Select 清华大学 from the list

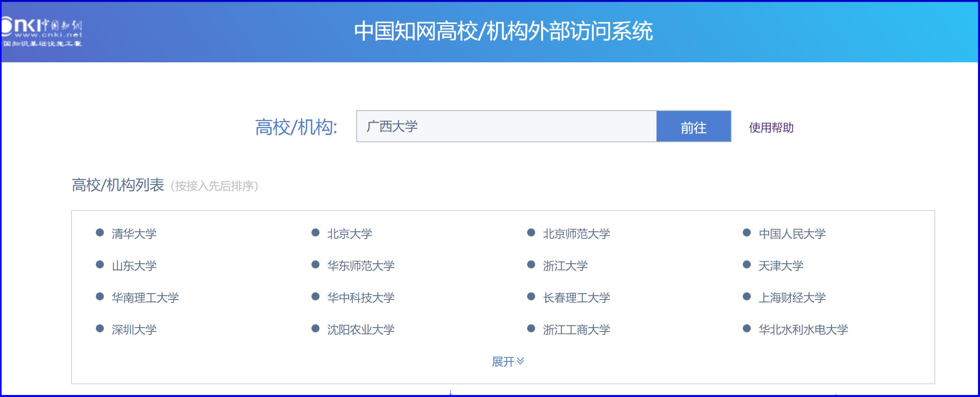click(x=134, y=234)
